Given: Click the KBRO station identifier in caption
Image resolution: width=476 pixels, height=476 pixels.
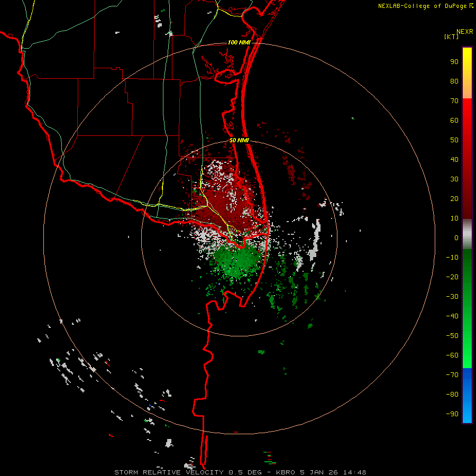Looking at the screenshot, I should [286, 472].
